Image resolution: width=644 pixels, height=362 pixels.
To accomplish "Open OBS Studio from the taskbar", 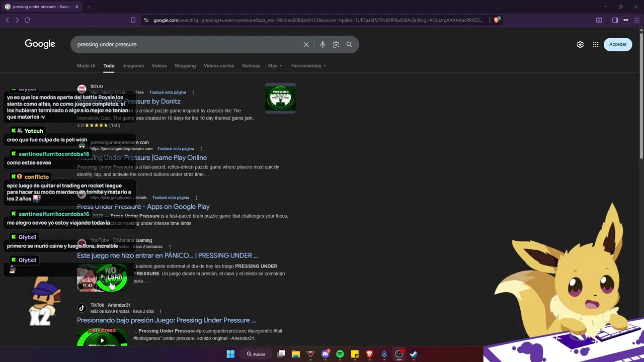I will (399, 354).
